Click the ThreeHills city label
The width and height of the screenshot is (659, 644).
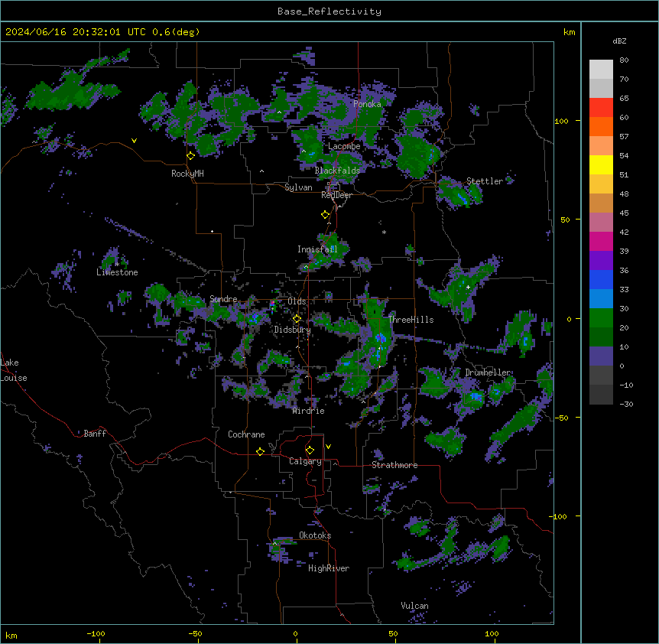pos(411,320)
